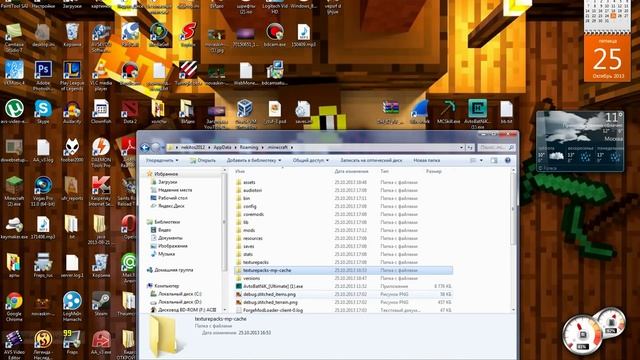This screenshot has width=640, height=360.
Task: Open LogMeIn Hamachi desktop shortcut
Action: [72, 306]
